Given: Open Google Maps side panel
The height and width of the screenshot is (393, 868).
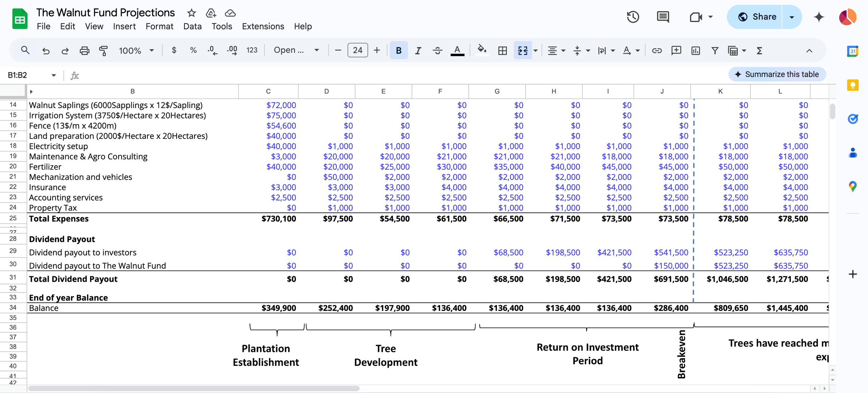Looking at the screenshot, I should tap(853, 186).
